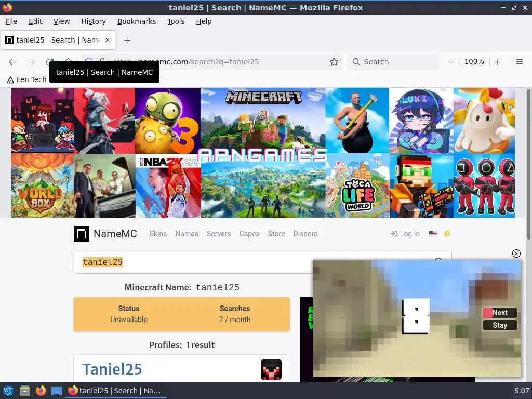This screenshot has width=532, height=399.
Task: Open the Help menu
Action: point(204,21)
